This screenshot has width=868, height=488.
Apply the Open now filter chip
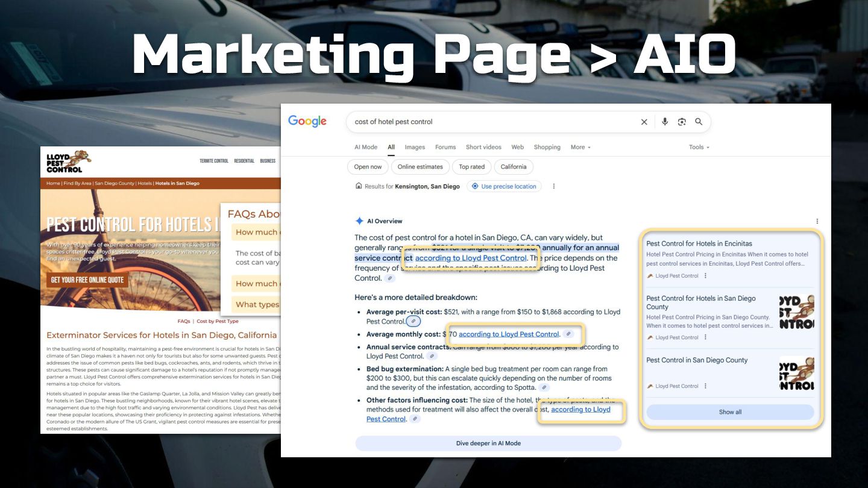[x=368, y=167]
